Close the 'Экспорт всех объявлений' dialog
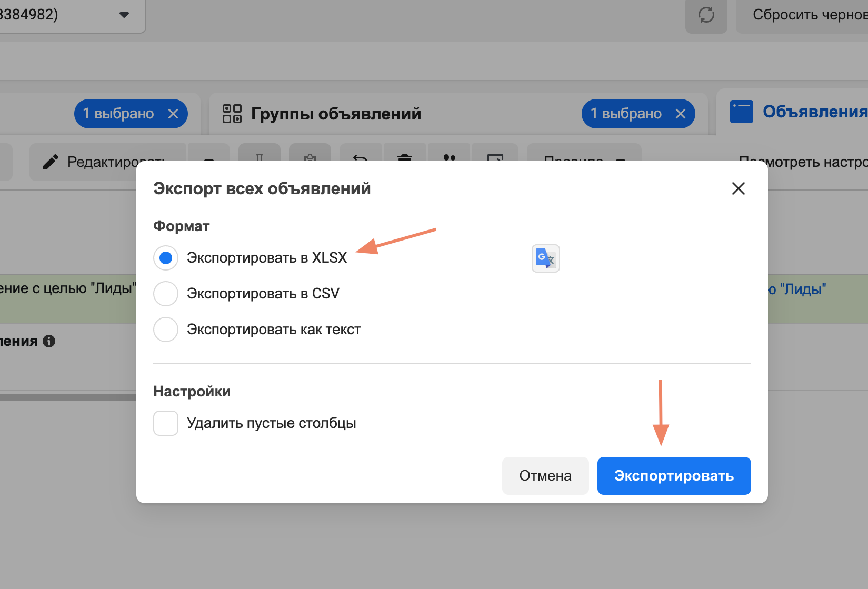Viewport: 868px width, 589px height. 738,188
